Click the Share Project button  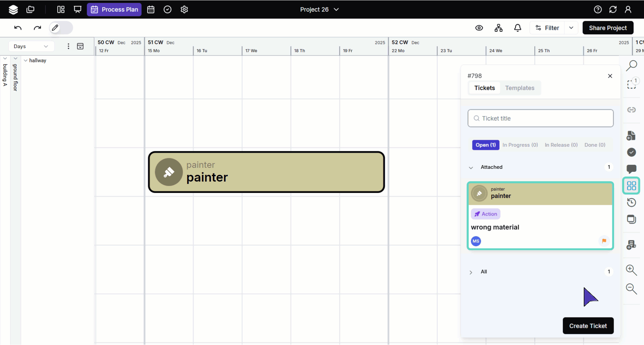[x=608, y=28]
